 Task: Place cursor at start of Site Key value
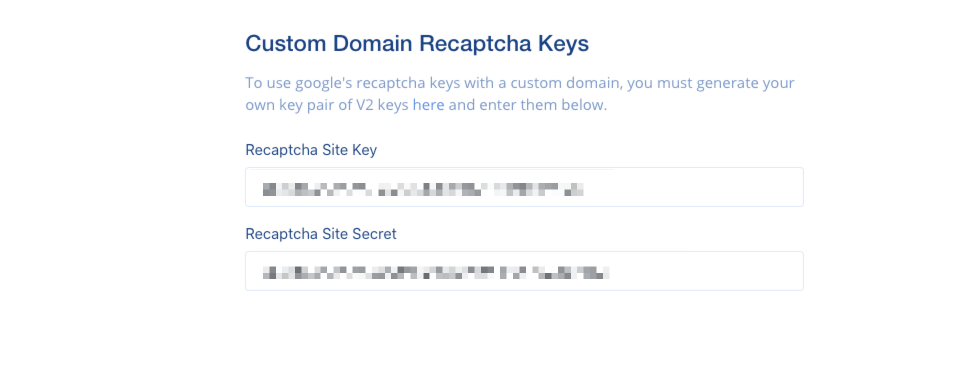tap(263, 189)
